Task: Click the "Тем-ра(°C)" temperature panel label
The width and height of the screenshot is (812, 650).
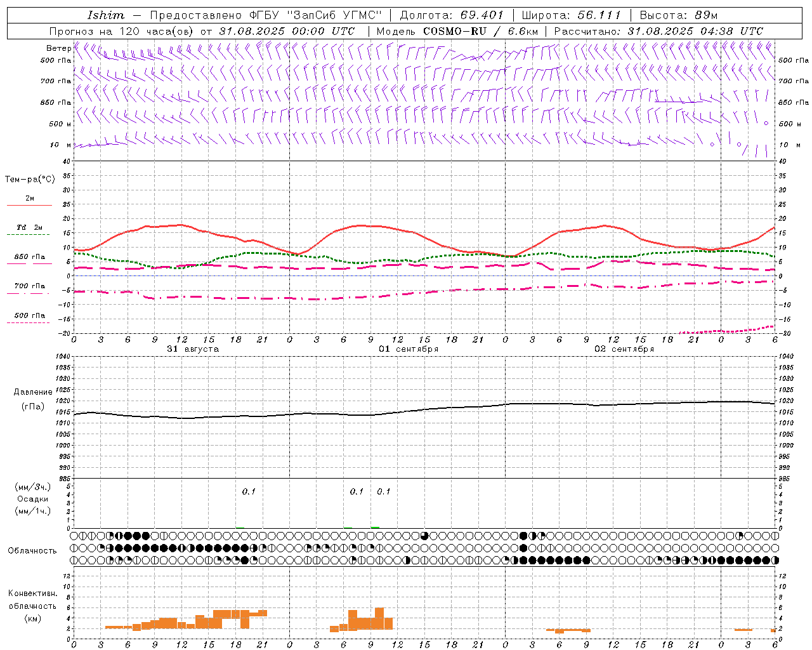Action: click(x=30, y=179)
